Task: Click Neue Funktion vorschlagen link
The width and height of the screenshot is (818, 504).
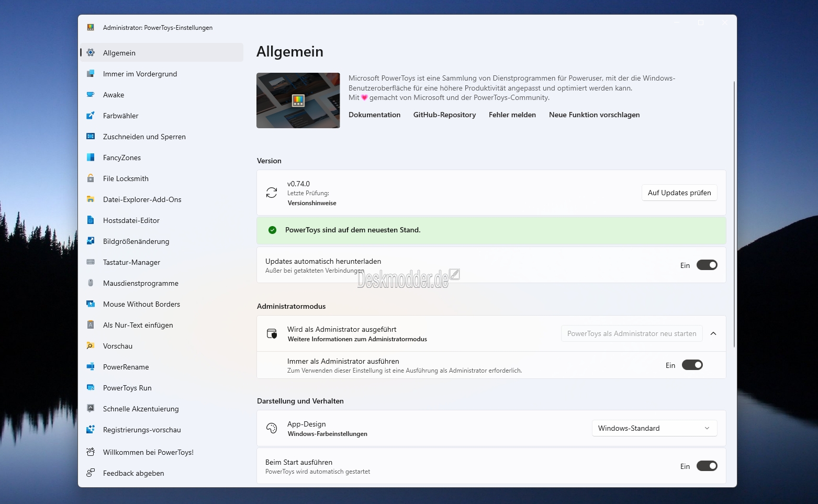Action: [594, 115]
